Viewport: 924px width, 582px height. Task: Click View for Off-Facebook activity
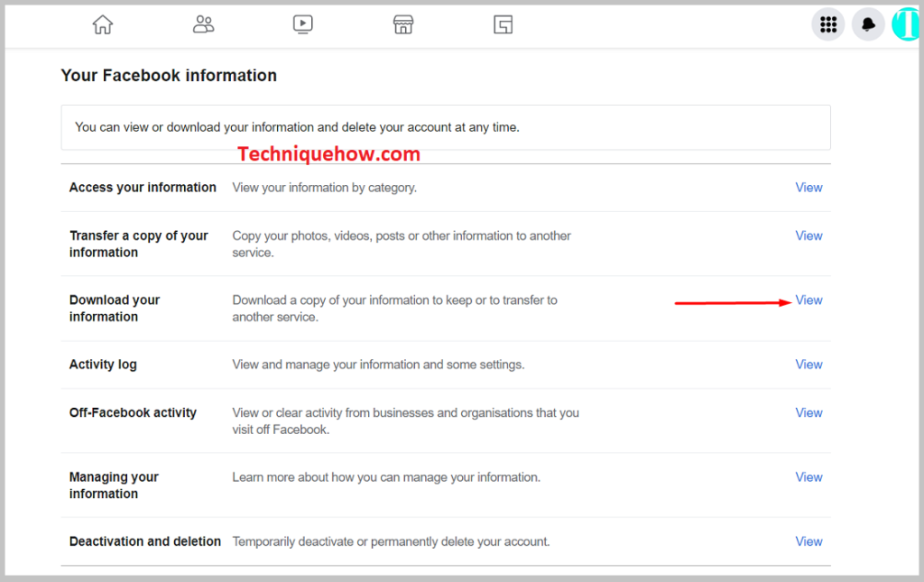click(808, 412)
